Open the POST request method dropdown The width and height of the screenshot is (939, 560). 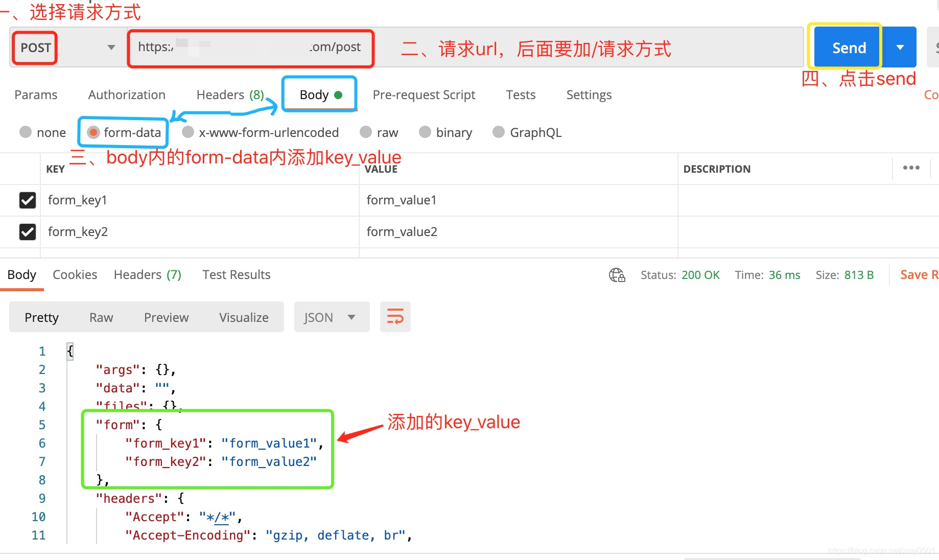[x=110, y=48]
